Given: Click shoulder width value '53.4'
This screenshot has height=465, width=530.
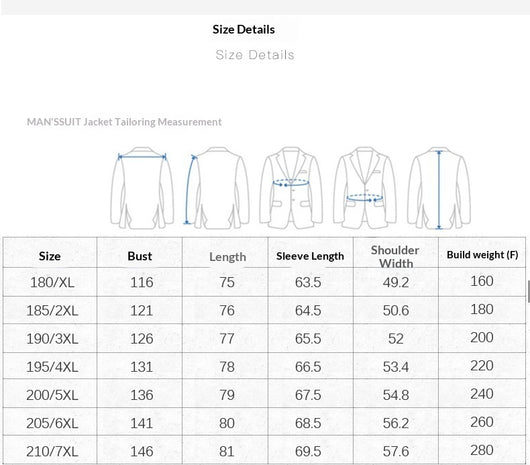Looking at the screenshot, I should point(396,367).
